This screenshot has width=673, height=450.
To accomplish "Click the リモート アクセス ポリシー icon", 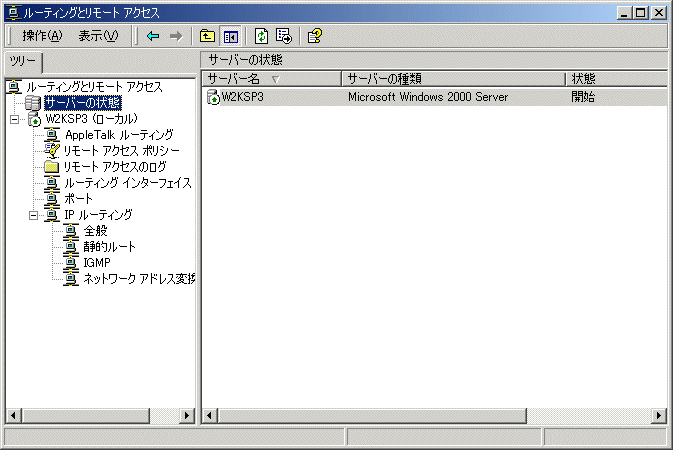I will click(x=52, y=151).
